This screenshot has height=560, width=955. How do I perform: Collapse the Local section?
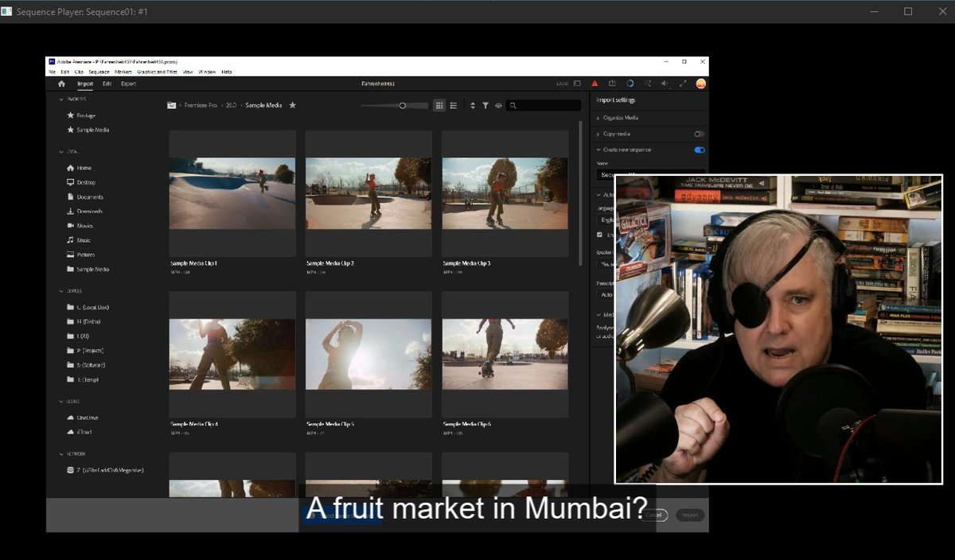click(x=61, y=151)
